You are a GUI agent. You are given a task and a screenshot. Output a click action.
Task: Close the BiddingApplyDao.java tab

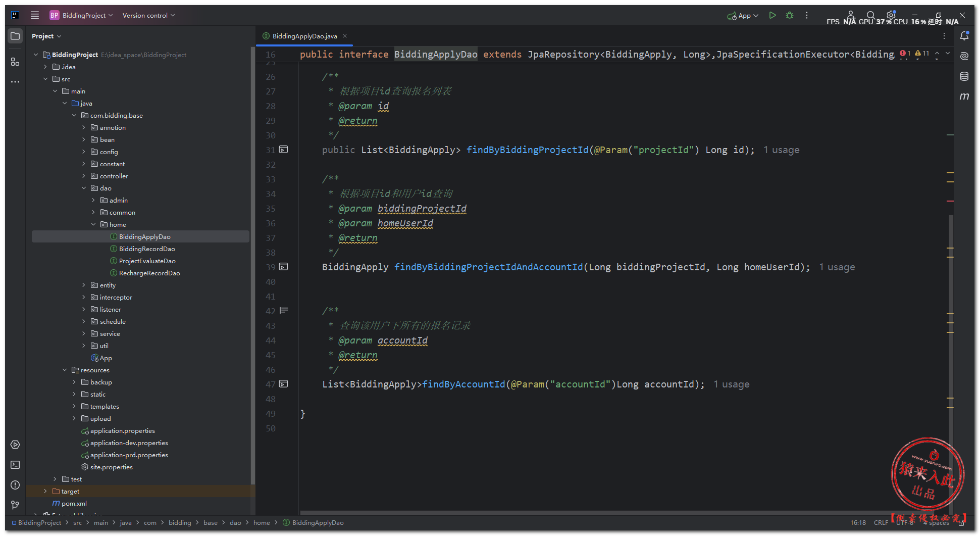pos(345,36)
